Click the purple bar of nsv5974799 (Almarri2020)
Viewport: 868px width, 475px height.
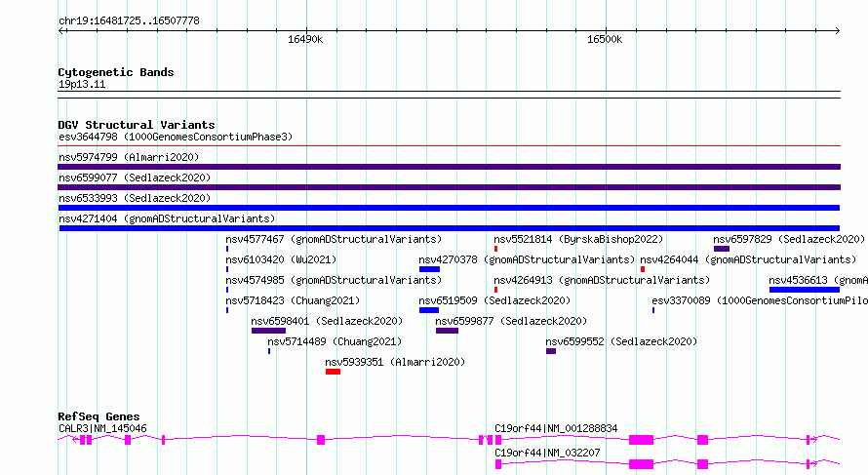449,167
